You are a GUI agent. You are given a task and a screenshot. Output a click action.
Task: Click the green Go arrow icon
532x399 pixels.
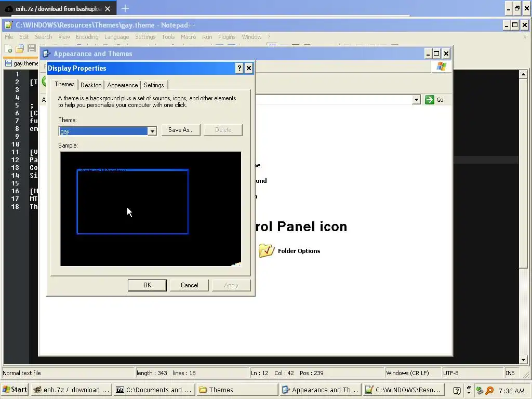click(430, 100)
